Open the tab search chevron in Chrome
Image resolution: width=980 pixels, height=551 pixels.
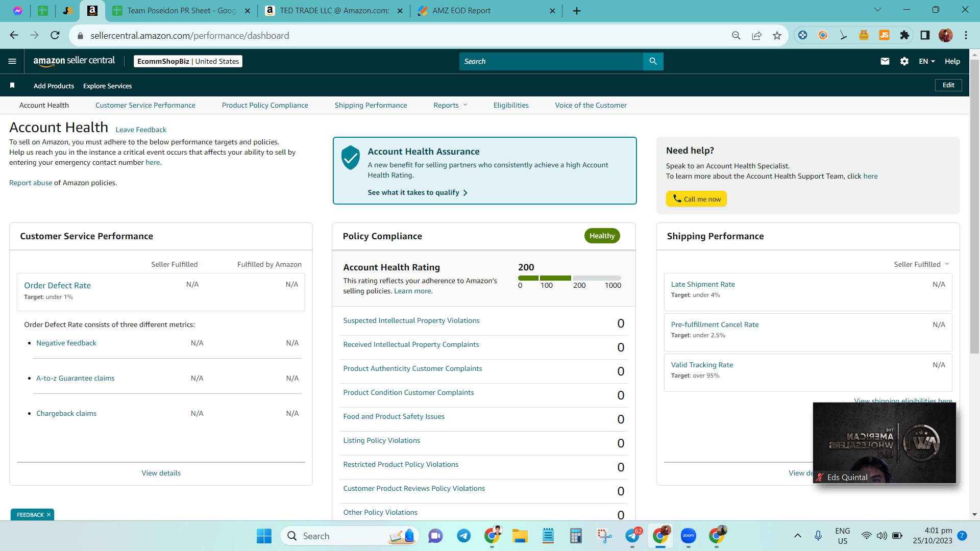click(x=878, y=10)
